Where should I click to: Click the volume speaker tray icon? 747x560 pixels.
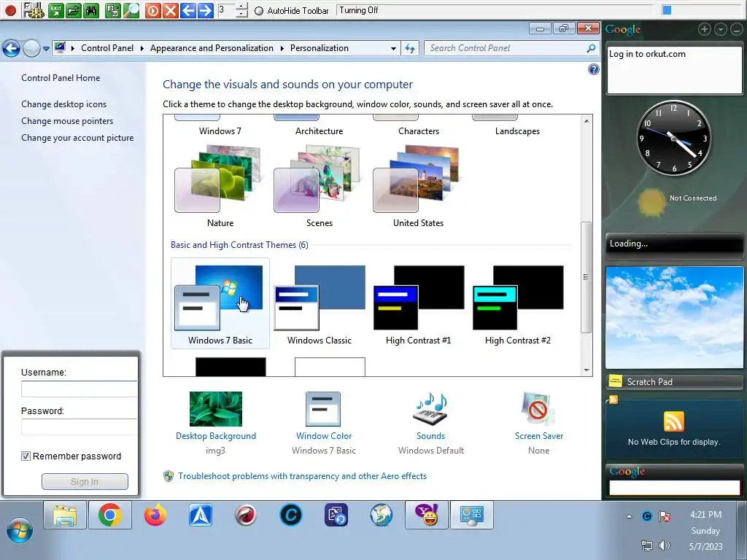(664, 545)
